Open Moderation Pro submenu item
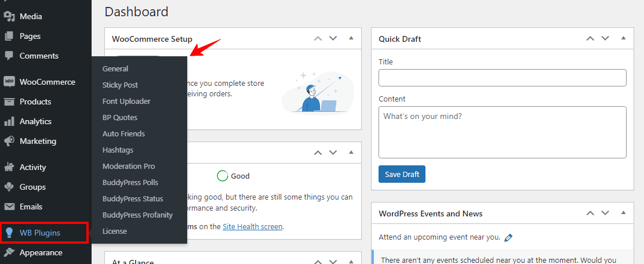The height and width of the screenshot is (264, 644). (x=129, y=166)
